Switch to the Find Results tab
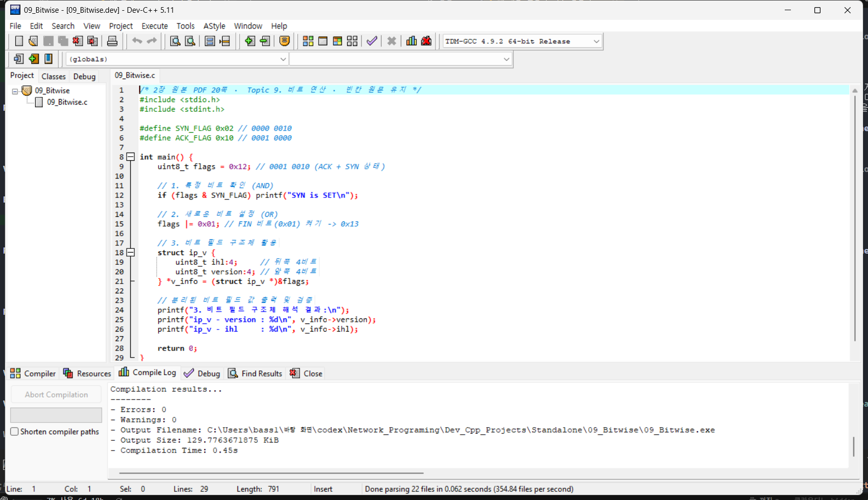This screenshot has height=500, width=868. 255,373
